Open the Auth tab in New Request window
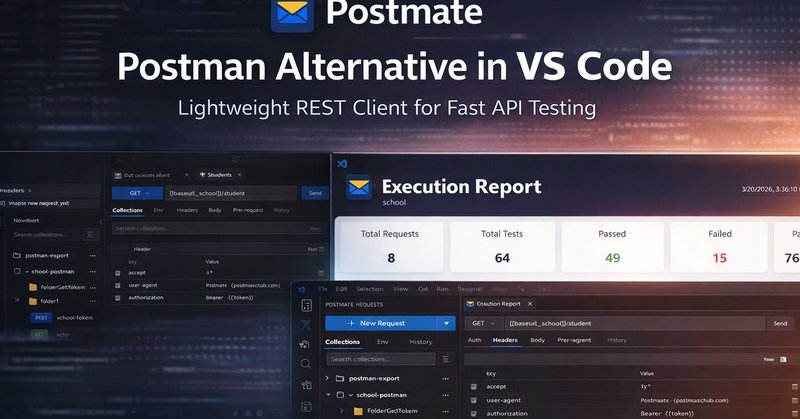The image size is (800, 419). [x=474, y=340]
